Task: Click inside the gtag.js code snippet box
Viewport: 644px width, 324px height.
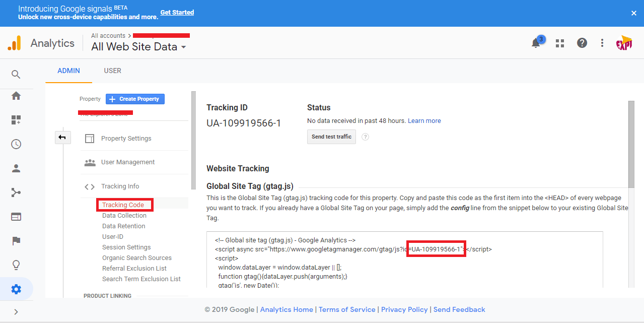Action: pos(405,260)
